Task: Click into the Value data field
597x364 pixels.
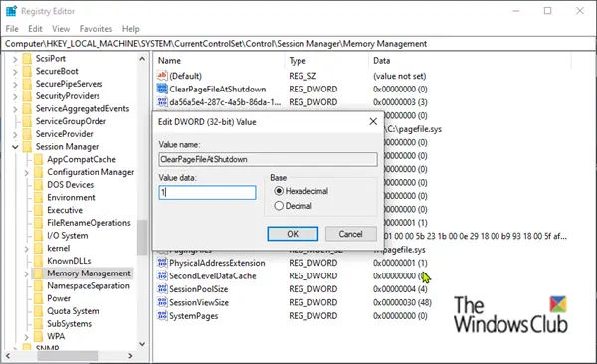Action: [x=207, y=192]
